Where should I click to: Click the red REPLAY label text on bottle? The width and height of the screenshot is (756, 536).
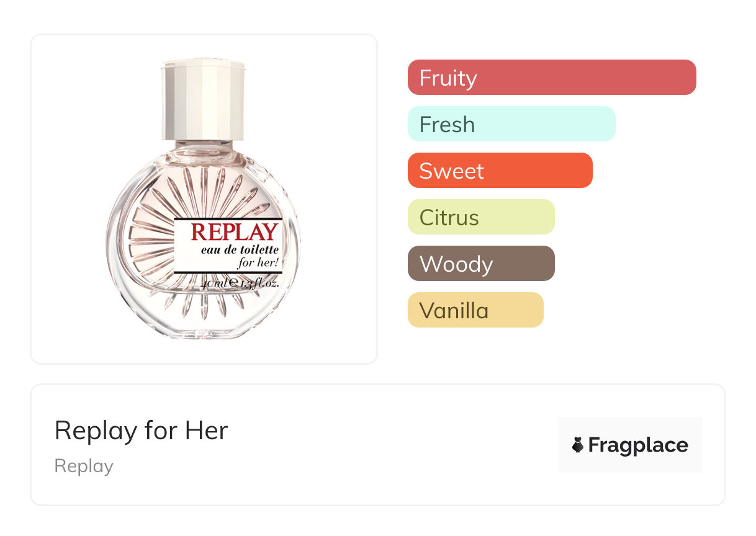click(x=234, y=232)
